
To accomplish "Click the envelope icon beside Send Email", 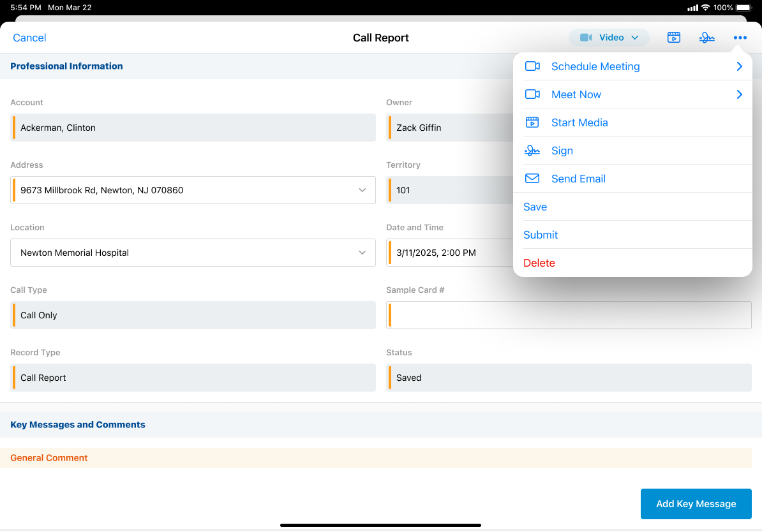I will pyautogui.click(x=532, y=179).
